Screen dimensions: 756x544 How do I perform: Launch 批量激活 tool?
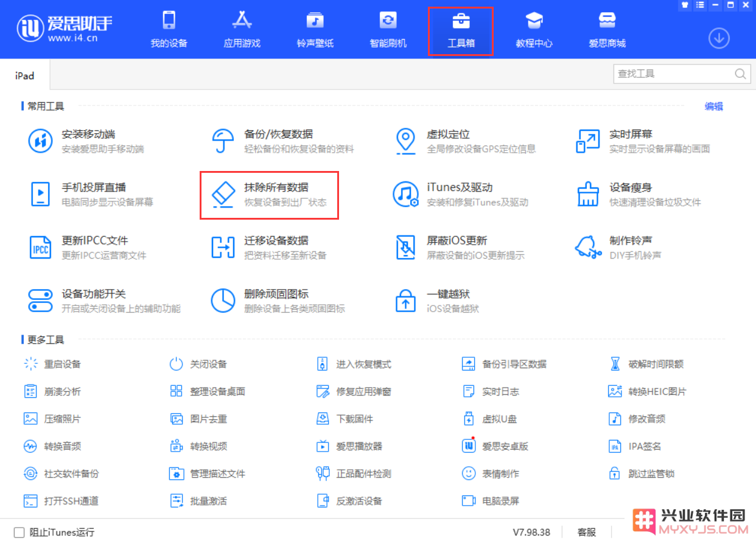[198, 501]
